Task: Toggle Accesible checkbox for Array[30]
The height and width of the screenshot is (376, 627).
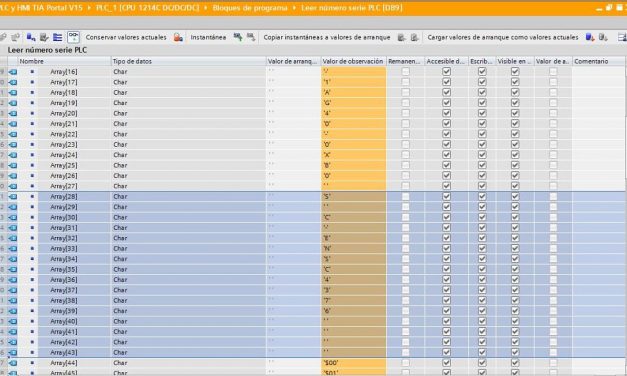Action: pyautogui.click(x=446, y=217)
